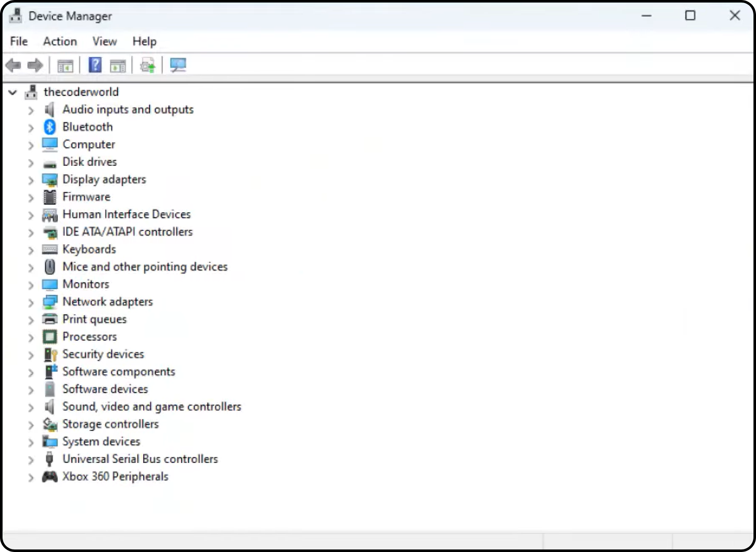The height and width of the screenshot is (552, 756).
Task: Click the Processors chip icon
Action: coord(50,337)
